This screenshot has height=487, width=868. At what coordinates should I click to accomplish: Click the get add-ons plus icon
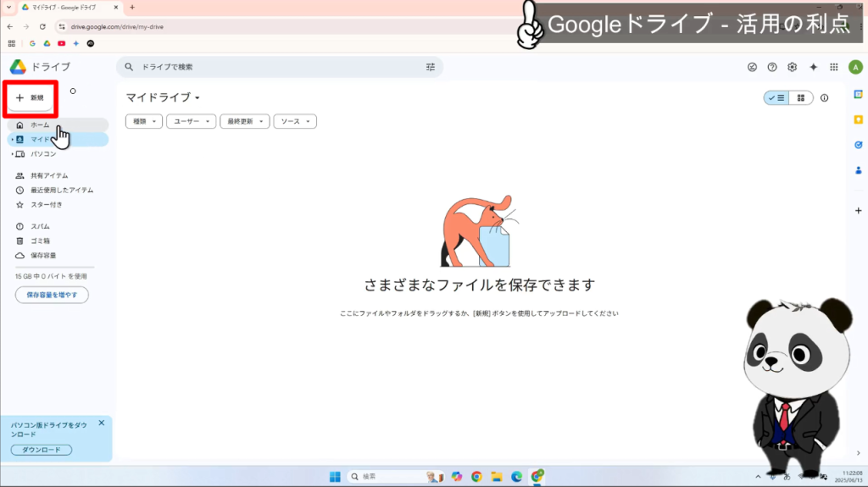click(x=858, y=211)
